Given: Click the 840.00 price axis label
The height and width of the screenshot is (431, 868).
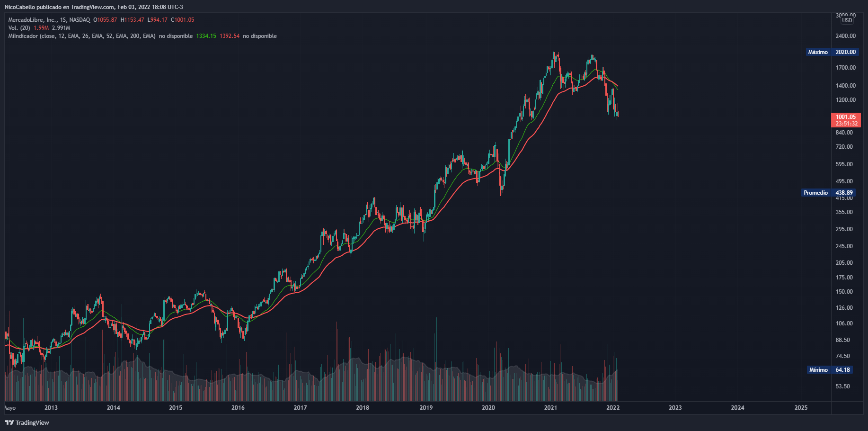Looking at the screenshot, I should click(x=844, y=133).
